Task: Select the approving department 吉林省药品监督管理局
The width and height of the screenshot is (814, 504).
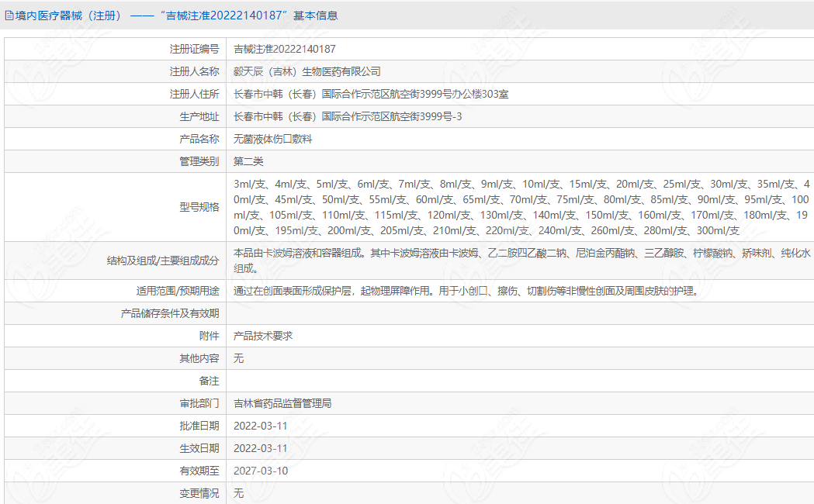Action: click(x=282, y=403)
